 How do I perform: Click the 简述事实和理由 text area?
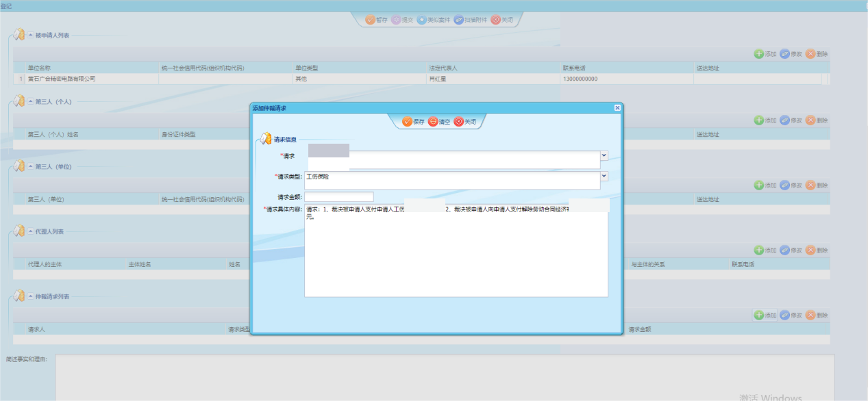click(444, 376)
